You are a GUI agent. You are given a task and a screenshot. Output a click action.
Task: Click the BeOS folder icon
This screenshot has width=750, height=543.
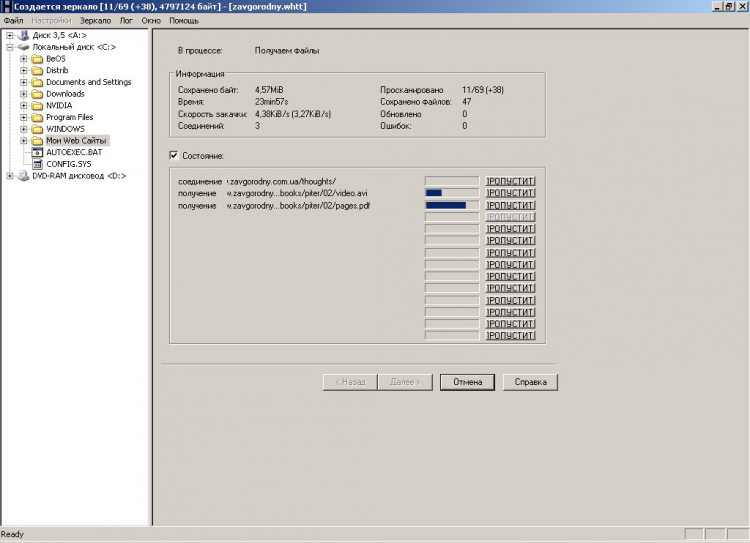click(37, 59)
